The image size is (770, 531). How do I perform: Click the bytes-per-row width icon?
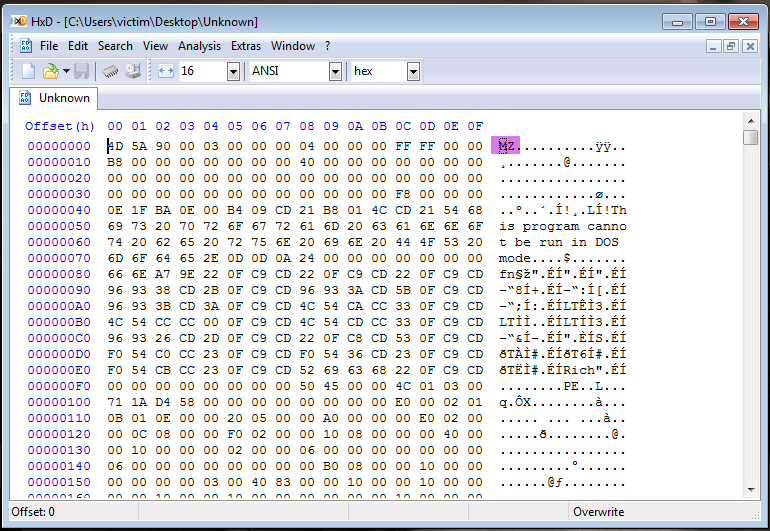[165, 71]
